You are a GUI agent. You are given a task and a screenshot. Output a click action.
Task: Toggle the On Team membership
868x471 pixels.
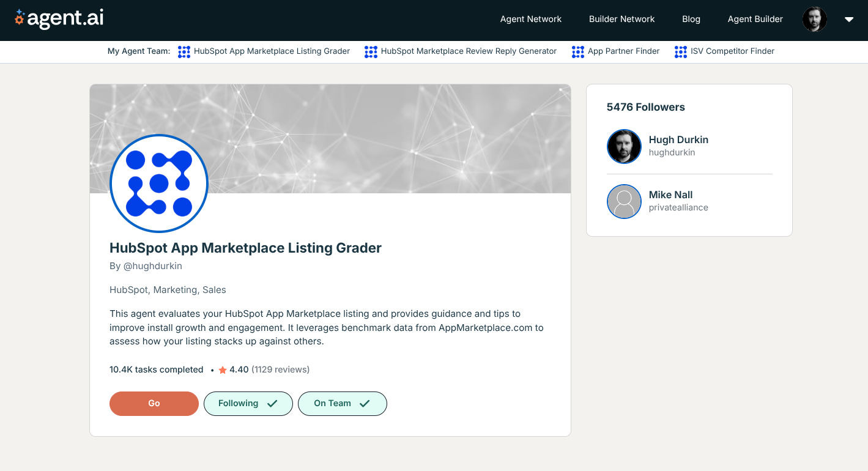342,403
